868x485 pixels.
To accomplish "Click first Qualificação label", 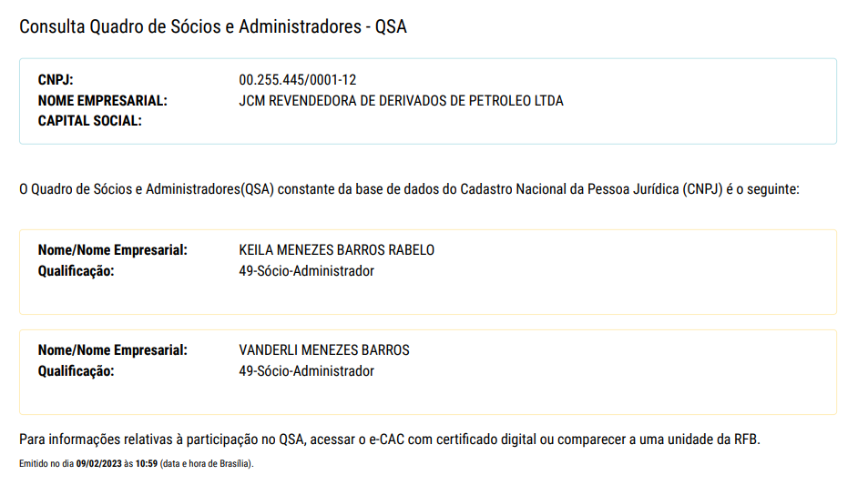I will [76, 271].
